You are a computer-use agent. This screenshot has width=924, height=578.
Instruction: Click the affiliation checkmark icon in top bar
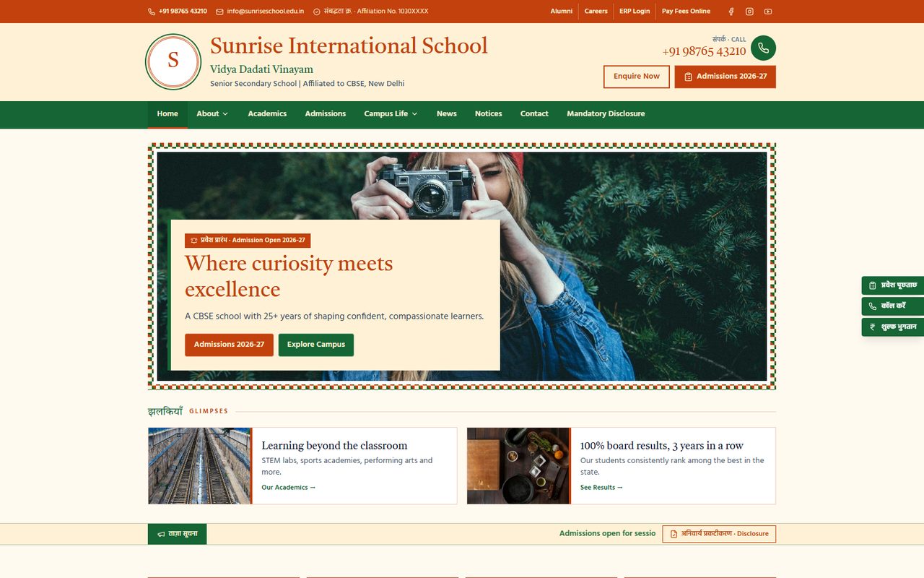click(x=316, y=12)
